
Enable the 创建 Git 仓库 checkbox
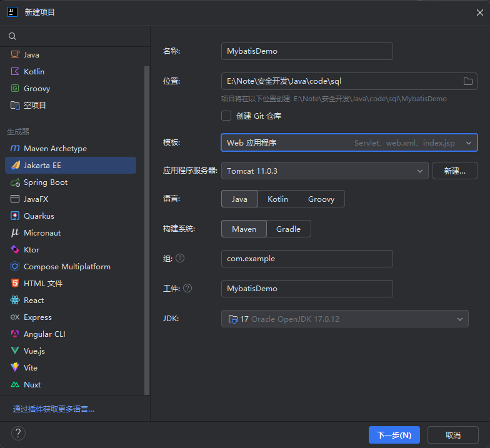(x=226, y=116)
